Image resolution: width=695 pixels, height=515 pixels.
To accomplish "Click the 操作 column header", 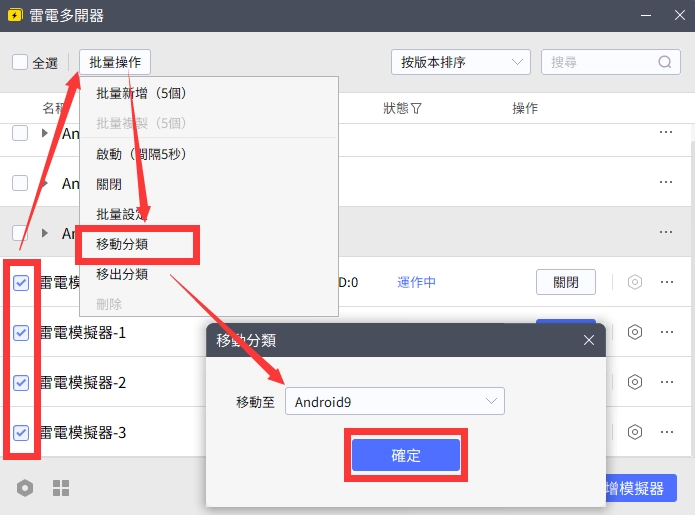I will click(x=525, y=108).
